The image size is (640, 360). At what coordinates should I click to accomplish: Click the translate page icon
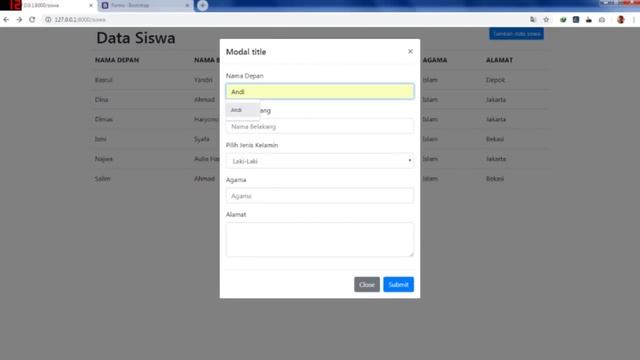pyautogui.click(x=533, y=20)
